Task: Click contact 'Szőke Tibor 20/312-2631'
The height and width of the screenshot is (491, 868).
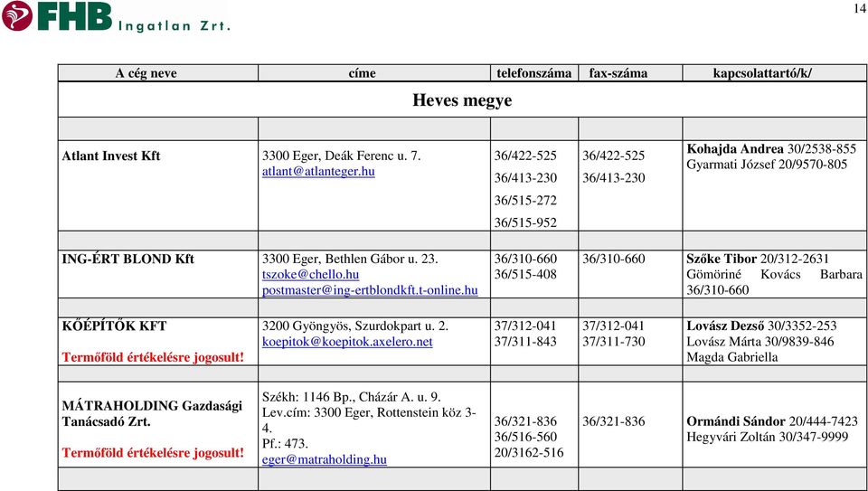Action: [x=758, y=259]
